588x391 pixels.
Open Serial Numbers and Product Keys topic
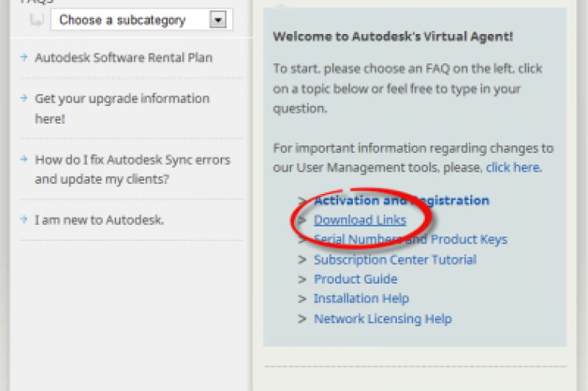coord(410,240)
